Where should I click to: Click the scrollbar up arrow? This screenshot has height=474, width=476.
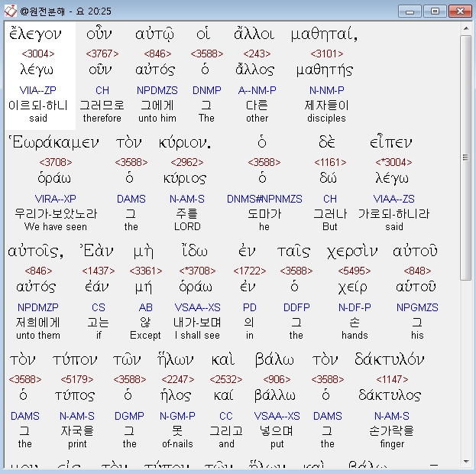465,28
